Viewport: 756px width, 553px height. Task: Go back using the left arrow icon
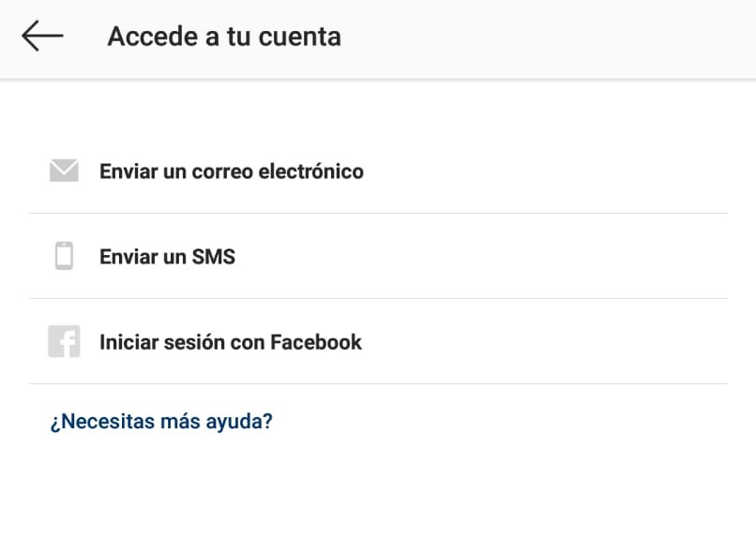coord(42,37)
